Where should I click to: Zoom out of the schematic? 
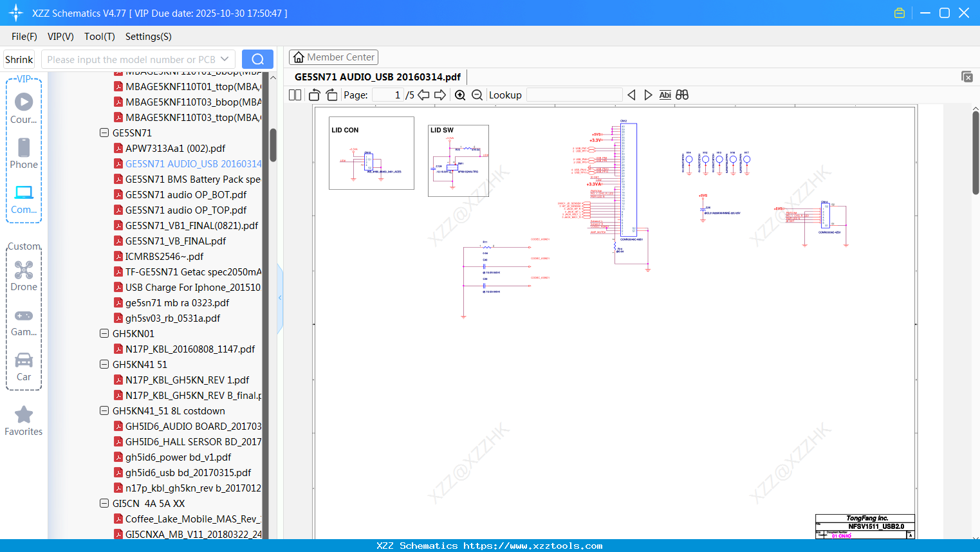(x=477, y=95)
